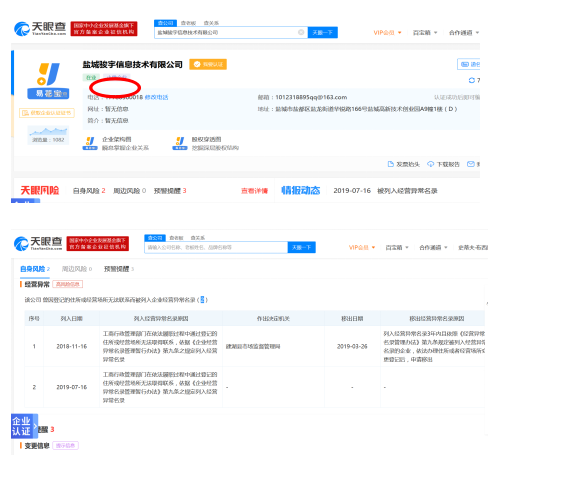This screenshot has height=491, width=587.
Task: Select the 预警提醒 tab
Action: point(119,269)
